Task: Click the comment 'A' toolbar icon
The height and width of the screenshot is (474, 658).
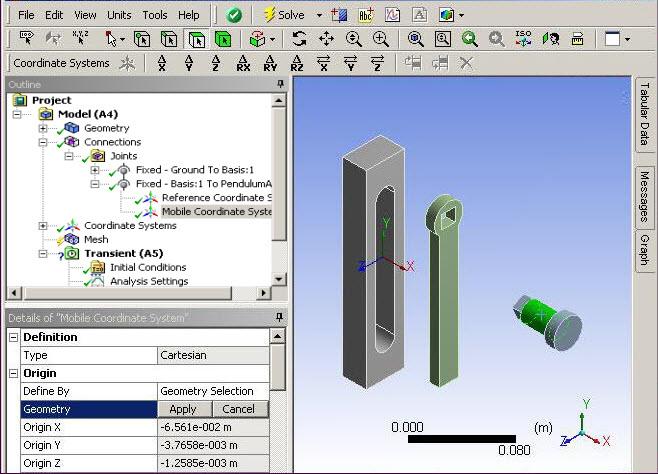Action: pyautogui.click(x=419, y=15)
